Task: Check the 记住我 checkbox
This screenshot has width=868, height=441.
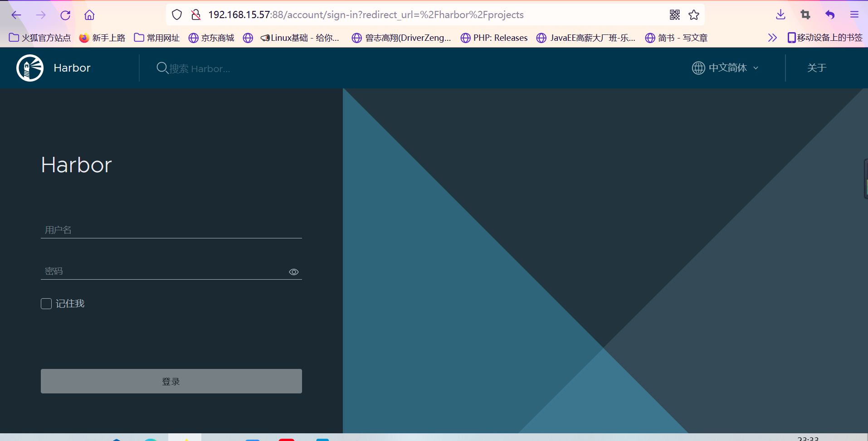Action: [x=46, y=304]
